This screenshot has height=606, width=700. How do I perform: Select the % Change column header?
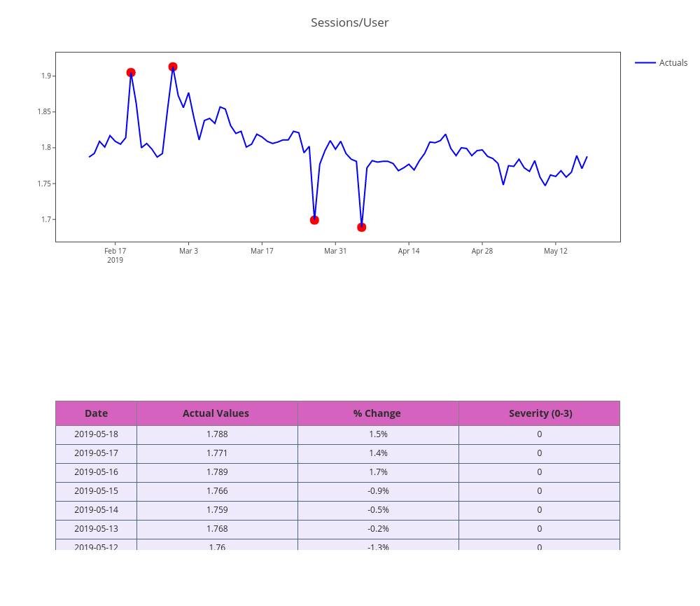pos(377,413)
